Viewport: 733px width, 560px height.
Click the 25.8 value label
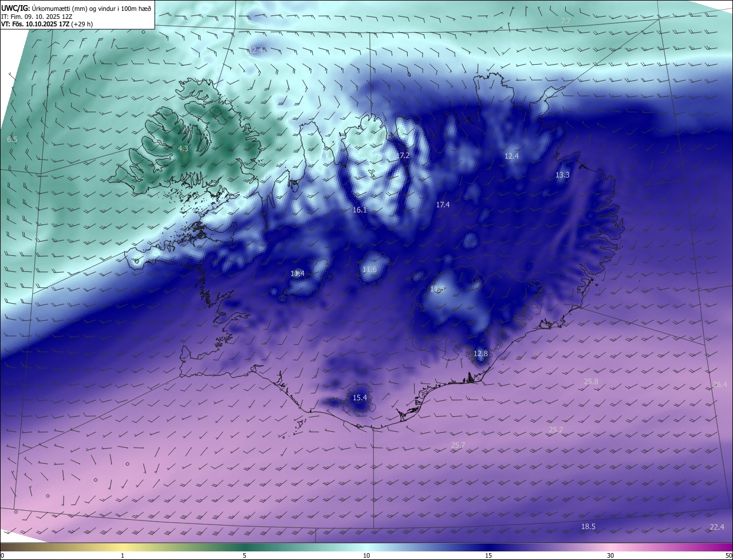(x=591, y=382)
